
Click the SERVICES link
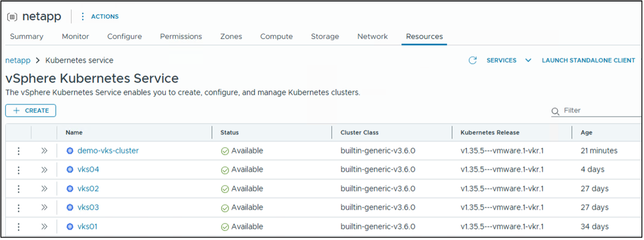tap(501, 60)
